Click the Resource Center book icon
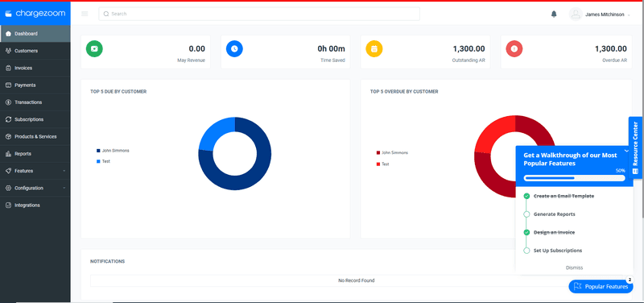The height and width of the screenshot is (303, 644). [635, 171]
